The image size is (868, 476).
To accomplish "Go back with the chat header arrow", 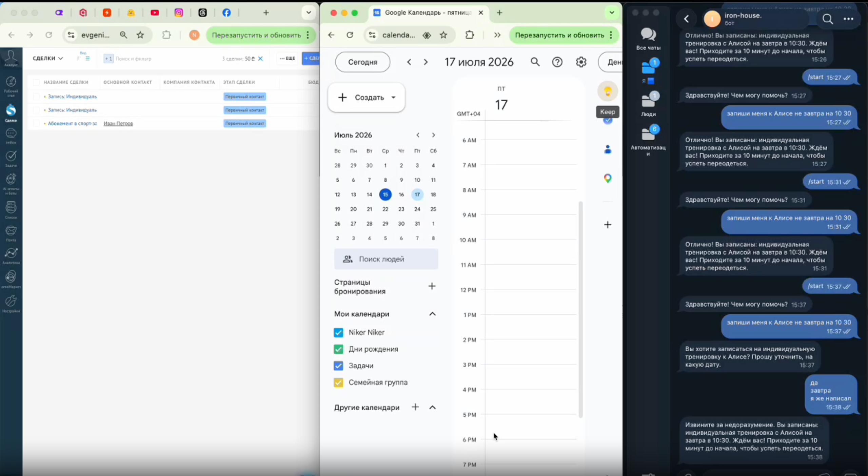I will 687,19.
